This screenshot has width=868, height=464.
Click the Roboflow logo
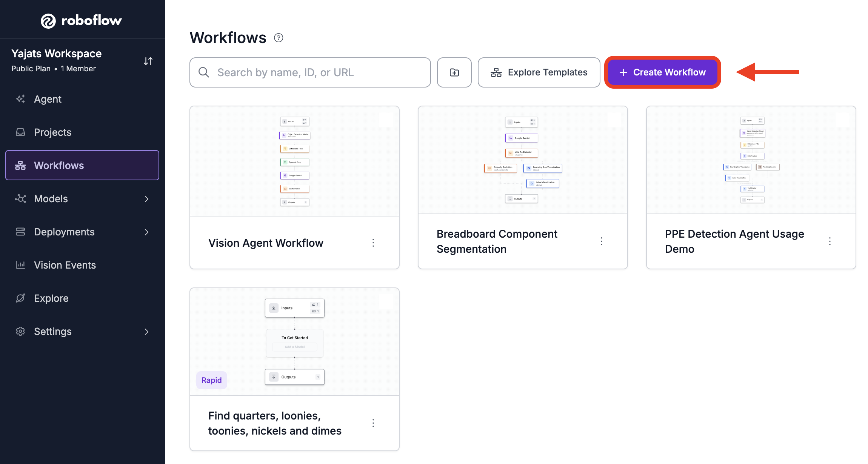pyautogui.click(x=81, y=20)
